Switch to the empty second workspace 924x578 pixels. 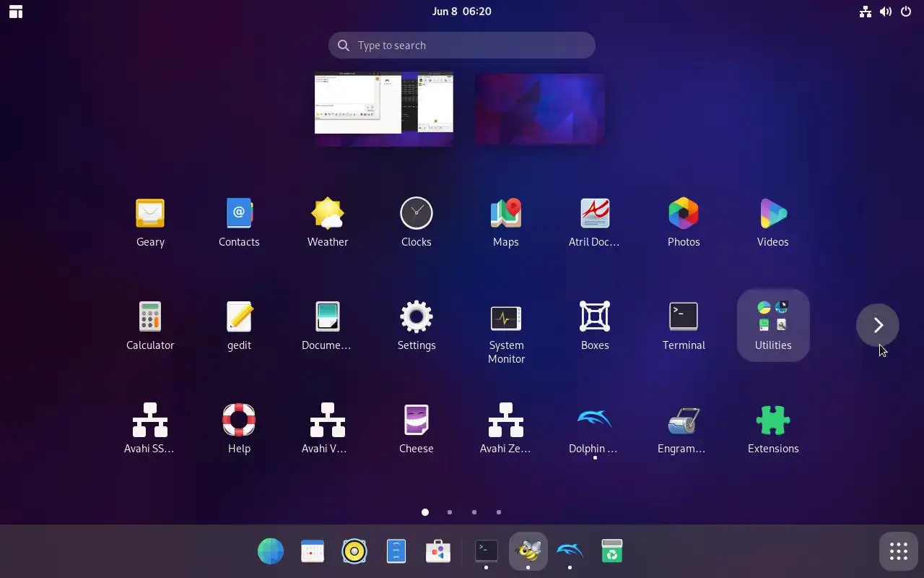coord(540,109)
